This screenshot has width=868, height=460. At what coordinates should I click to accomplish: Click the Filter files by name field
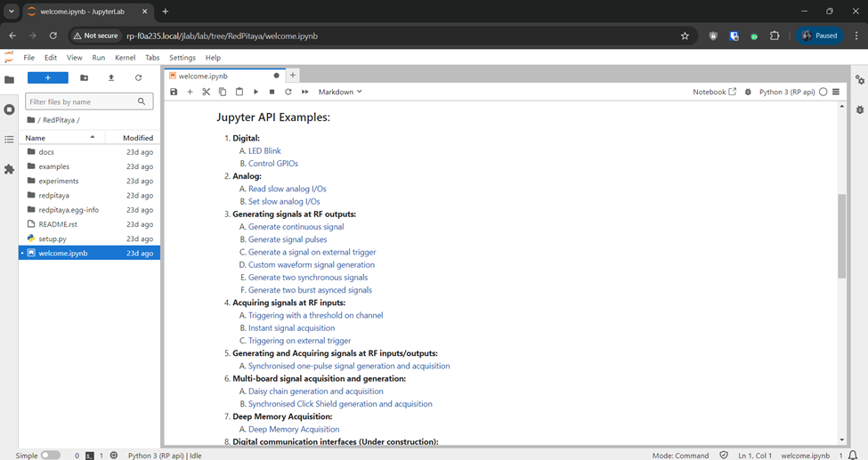82,101
